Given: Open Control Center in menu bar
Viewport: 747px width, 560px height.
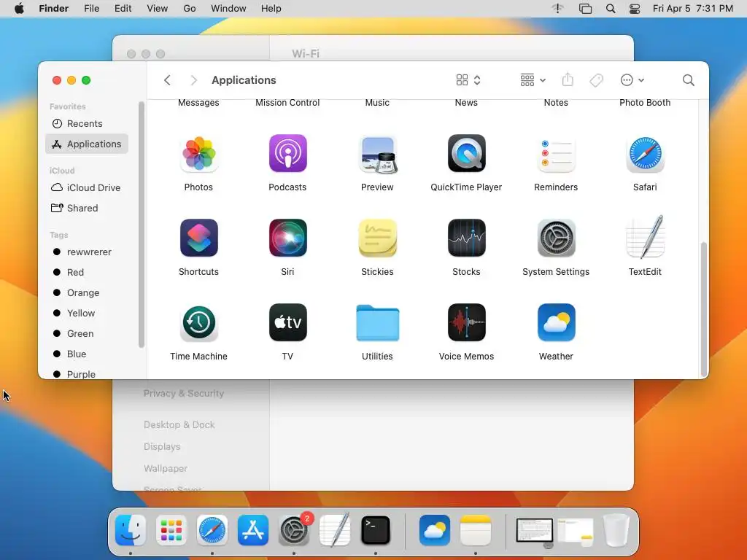Looking at the screenshot, I should click(635, 9).
